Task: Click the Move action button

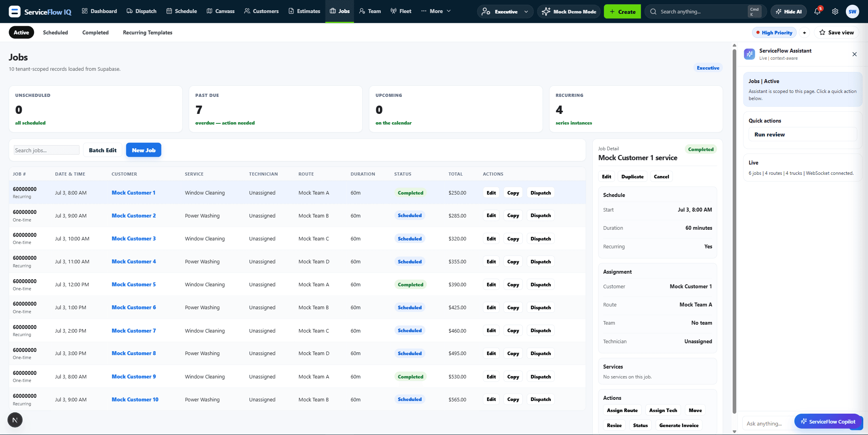Action: pos(695,410)
